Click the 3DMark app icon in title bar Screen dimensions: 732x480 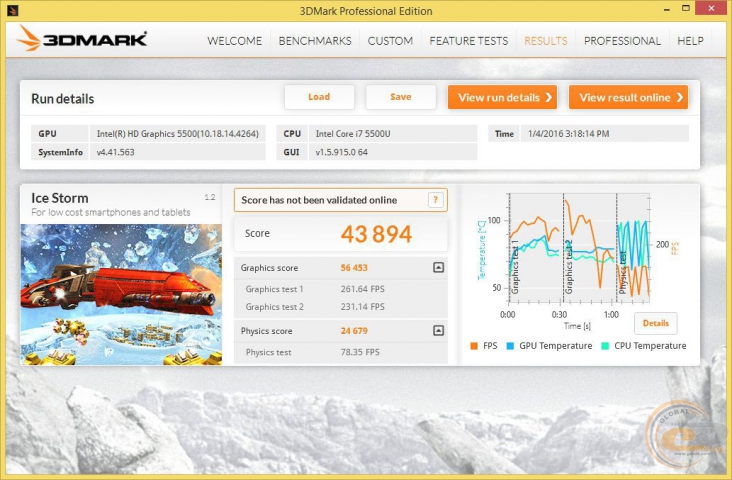(x=12, y=10)
